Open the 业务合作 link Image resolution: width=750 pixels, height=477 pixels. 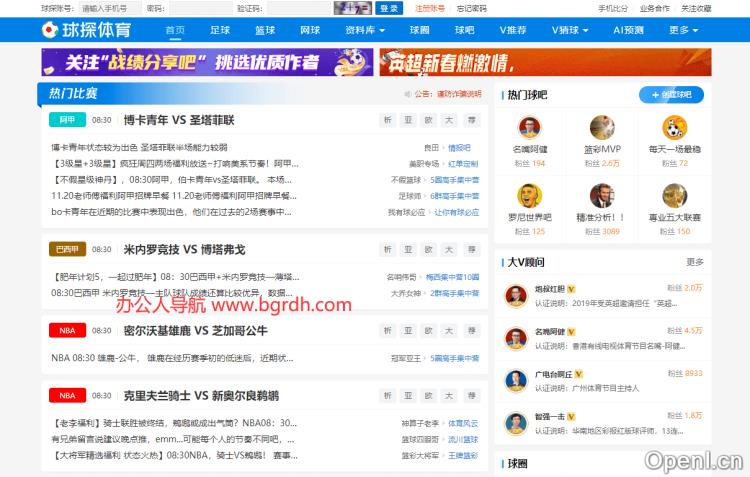654,9
